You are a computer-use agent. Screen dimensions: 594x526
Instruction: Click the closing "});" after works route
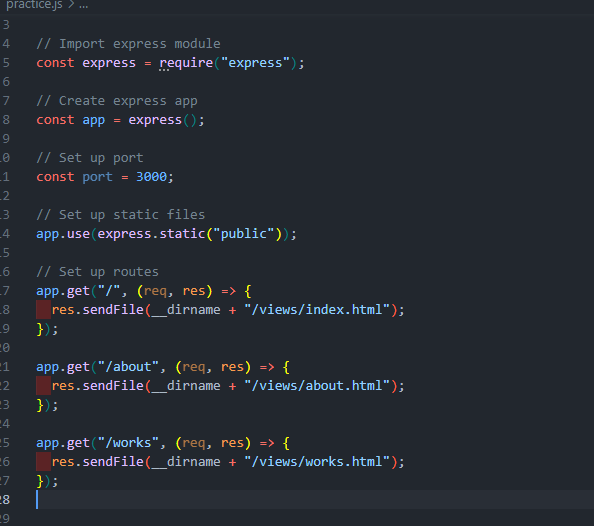coord(47,481)
